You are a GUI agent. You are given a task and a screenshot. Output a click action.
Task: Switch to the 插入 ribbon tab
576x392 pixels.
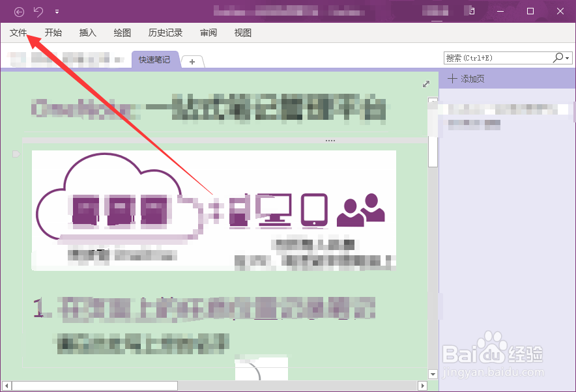point(88,33)
